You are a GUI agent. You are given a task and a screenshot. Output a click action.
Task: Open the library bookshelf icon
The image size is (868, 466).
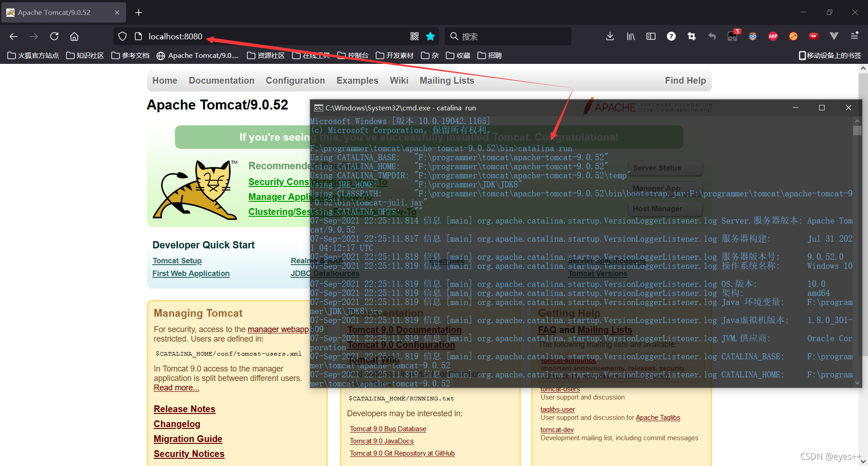[x=631, y=36]
